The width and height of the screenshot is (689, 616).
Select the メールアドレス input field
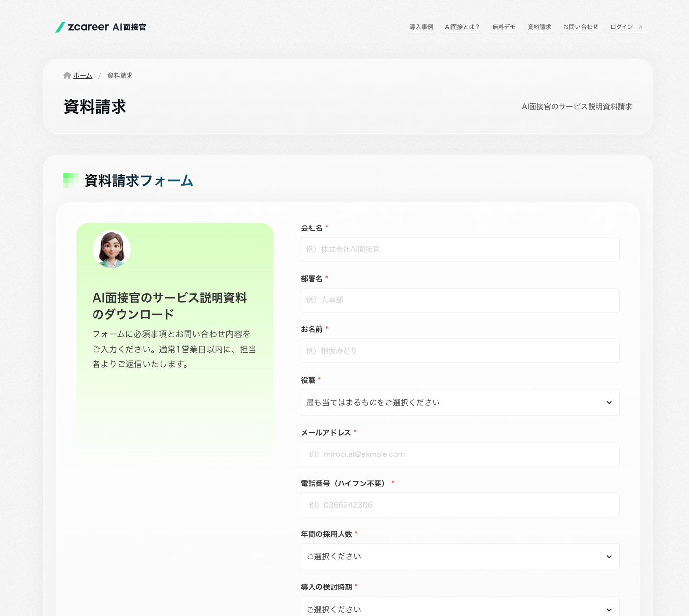pyautogui.click(x=460, y=454)
